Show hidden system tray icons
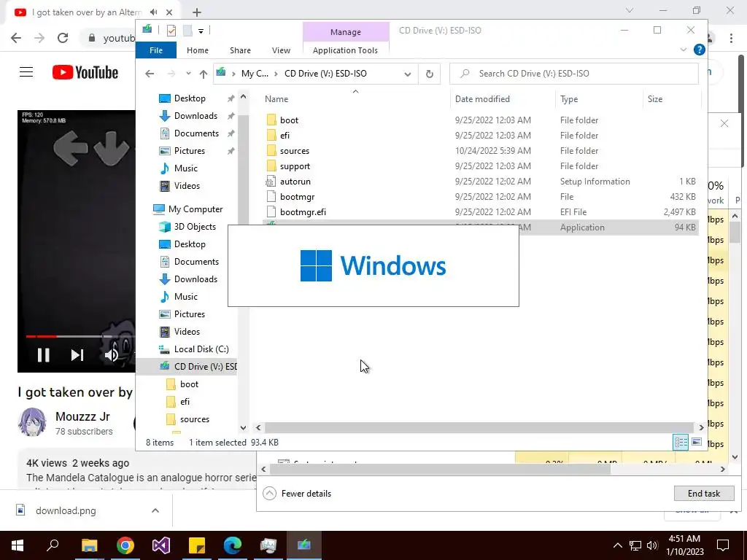 617,545
